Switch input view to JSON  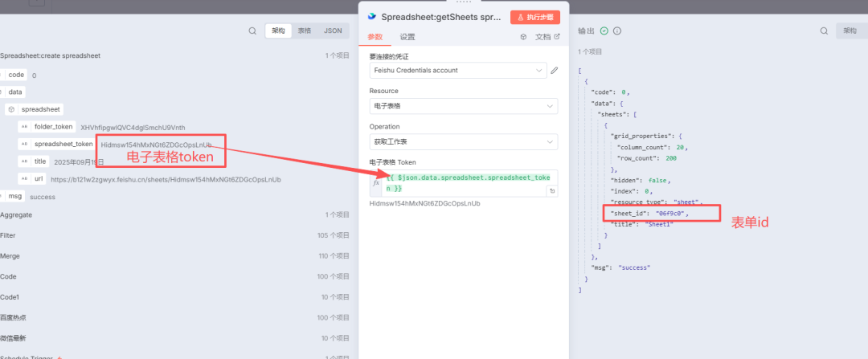pyautogui.click(x=332, y=31)
